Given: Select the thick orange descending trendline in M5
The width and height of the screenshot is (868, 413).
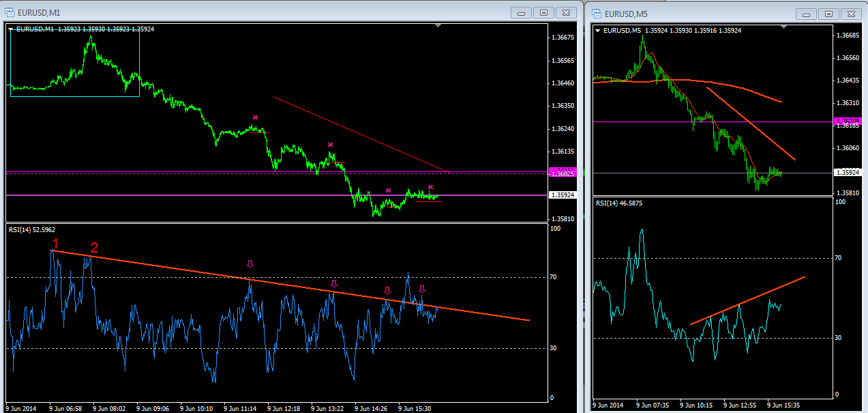Looking at the screenshot, I should [x=751, y=124].
